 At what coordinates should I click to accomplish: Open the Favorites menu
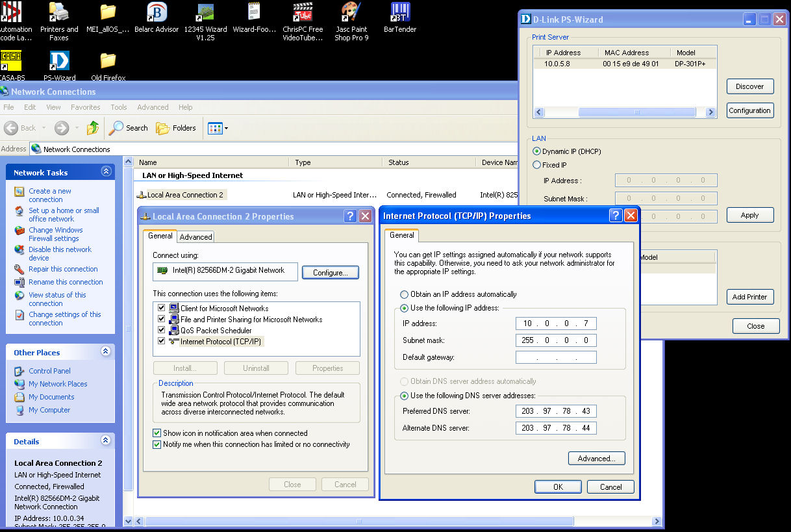pos(85,107)
